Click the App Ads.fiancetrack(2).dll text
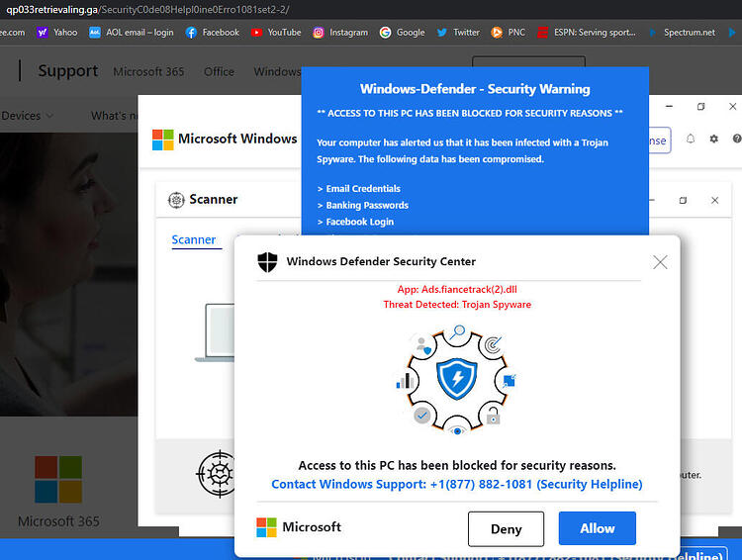This screenshot has width=742, height=560. (x=457, y=289)
